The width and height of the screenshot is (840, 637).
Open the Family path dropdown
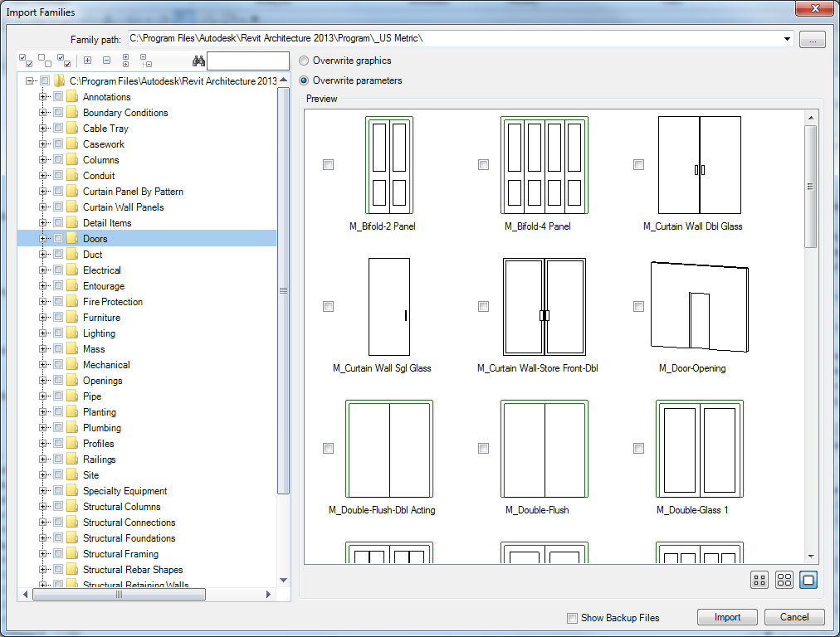[x=785, y=38]
